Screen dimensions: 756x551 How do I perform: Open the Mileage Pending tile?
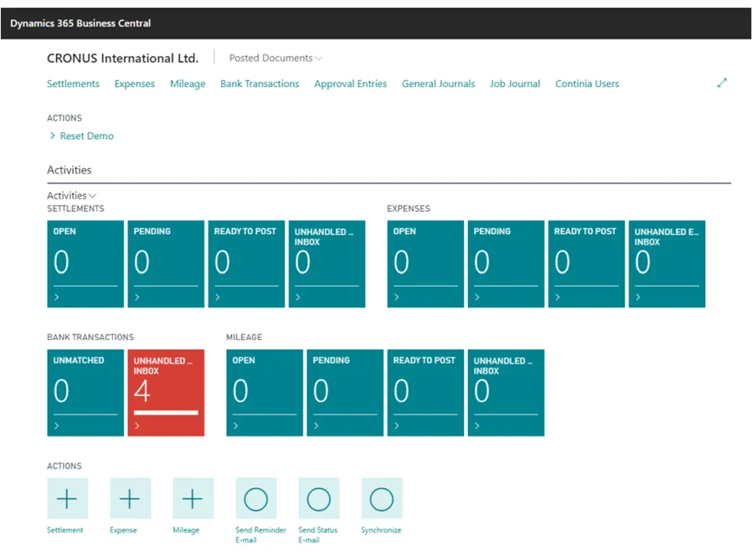(345, 393)
